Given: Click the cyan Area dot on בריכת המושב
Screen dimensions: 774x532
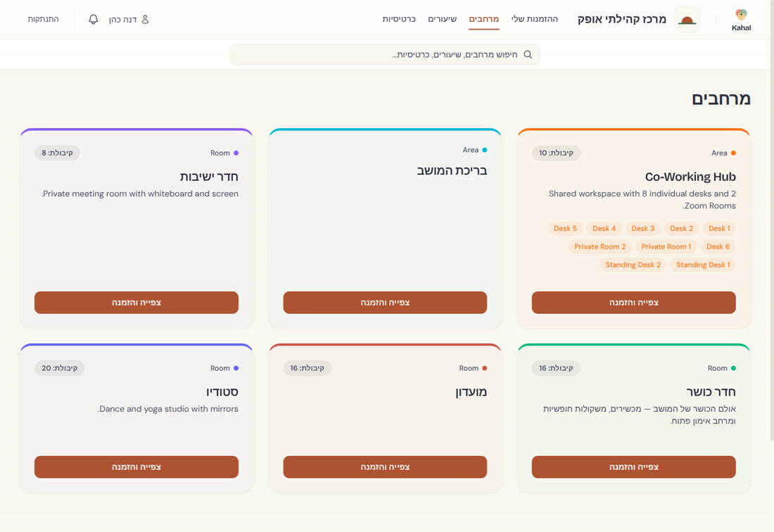Looking at the screenshot, I should point(484,150).
